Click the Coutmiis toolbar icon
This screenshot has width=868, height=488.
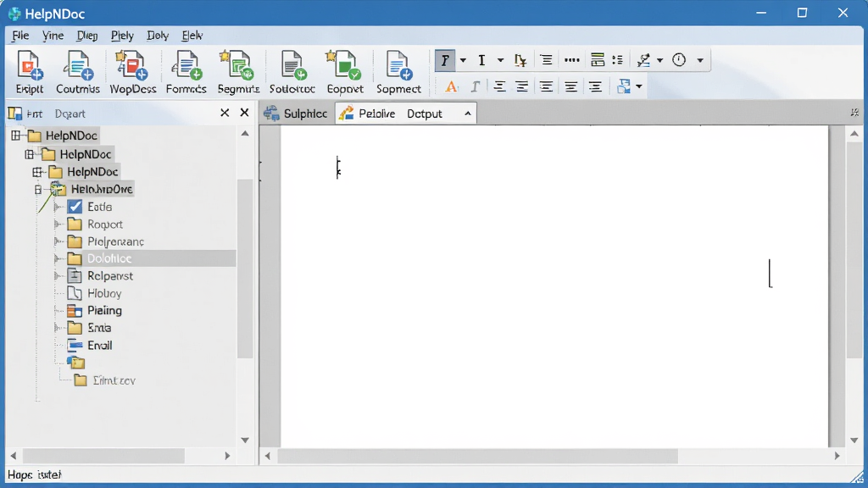(x=77, y=72)
